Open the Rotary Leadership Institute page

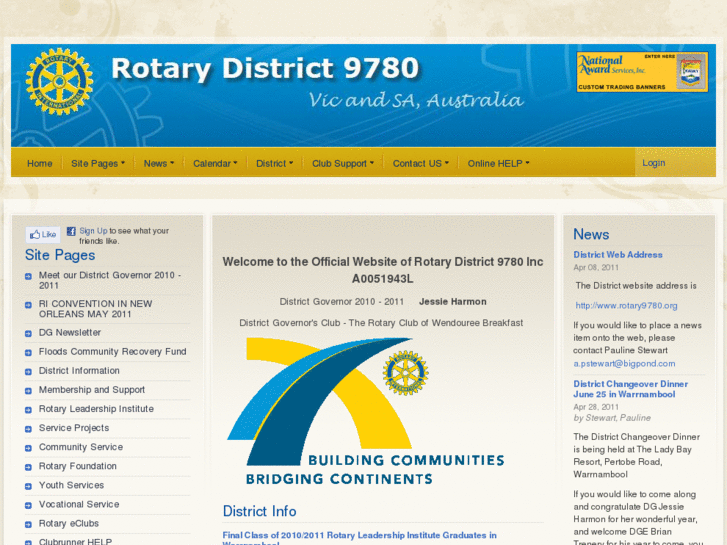coord(96,409)
